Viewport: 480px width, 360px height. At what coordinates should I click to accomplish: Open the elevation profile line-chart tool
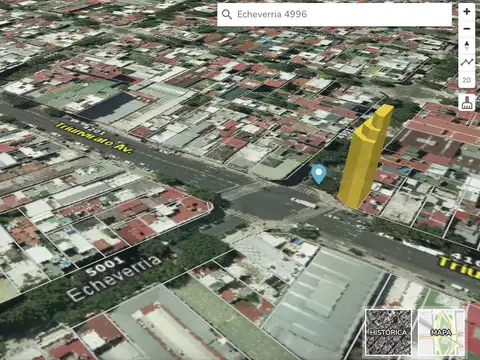(x=467, y=62)
